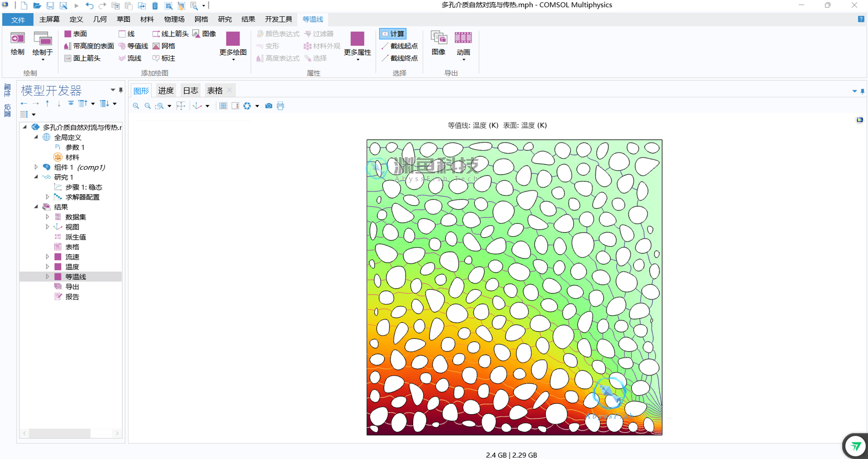868x459 pixels.
Task: Open the File (文件) menu
Action: pyautogui.click(x=18, y=20)
